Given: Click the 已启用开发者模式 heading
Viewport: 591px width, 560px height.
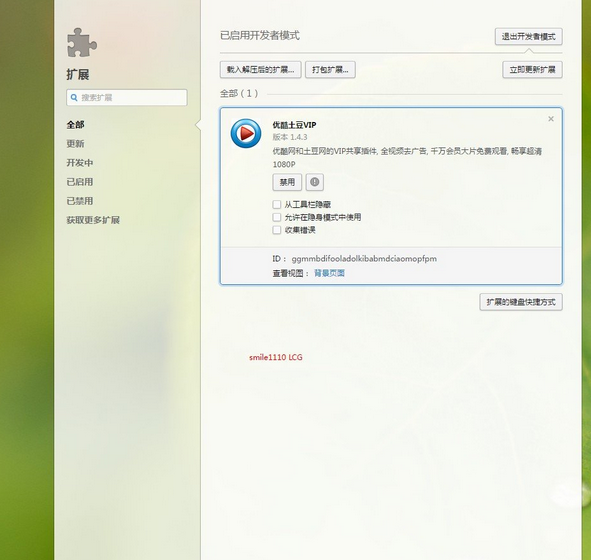Looking at the screenshot, I should (x=260, y=35).
